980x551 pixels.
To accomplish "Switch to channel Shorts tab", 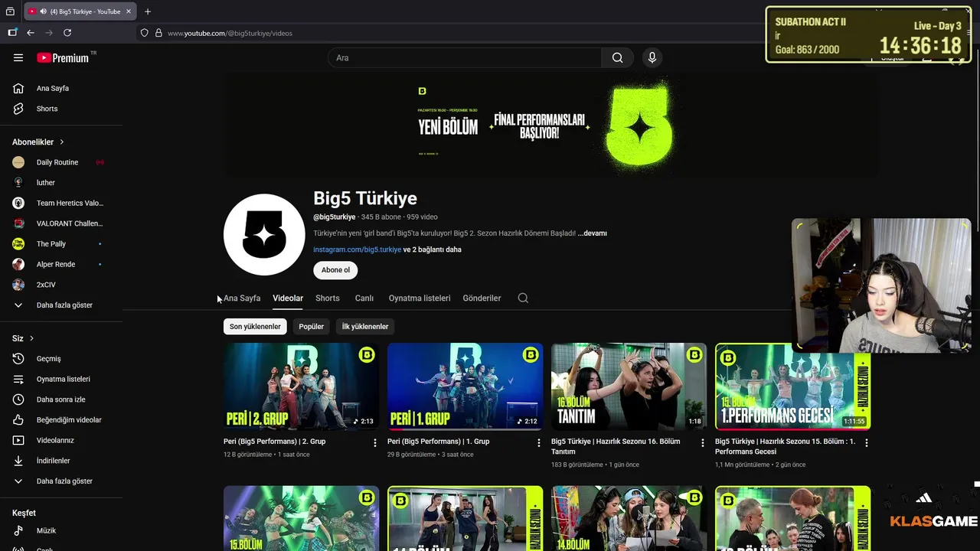I will click(x=327, y=298).
